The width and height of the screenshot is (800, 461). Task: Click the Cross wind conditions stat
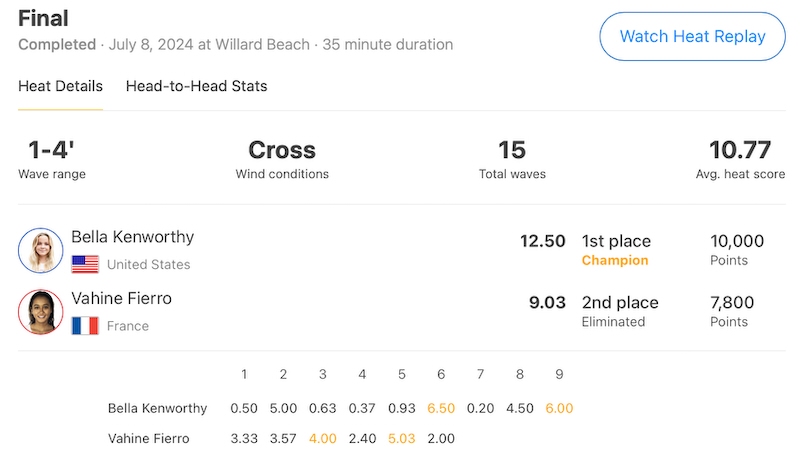point(282,159)
